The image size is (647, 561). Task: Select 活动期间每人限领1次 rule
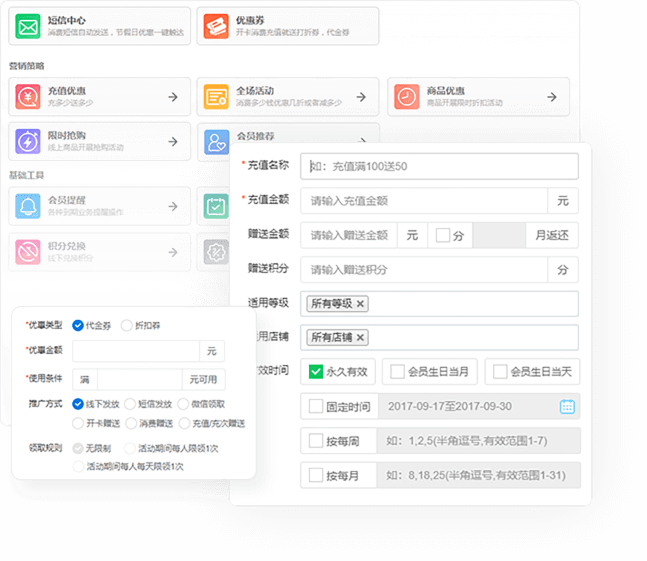[x=130, y=448]
